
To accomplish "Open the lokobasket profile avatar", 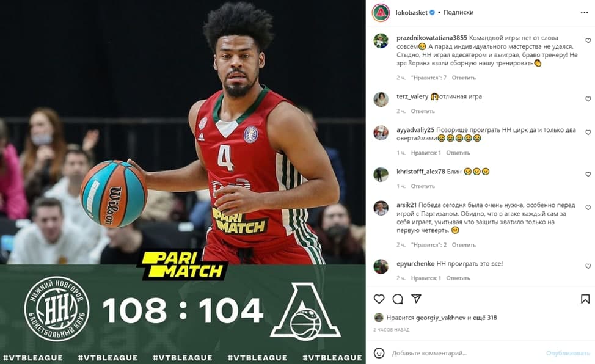I will pos(381,13).
